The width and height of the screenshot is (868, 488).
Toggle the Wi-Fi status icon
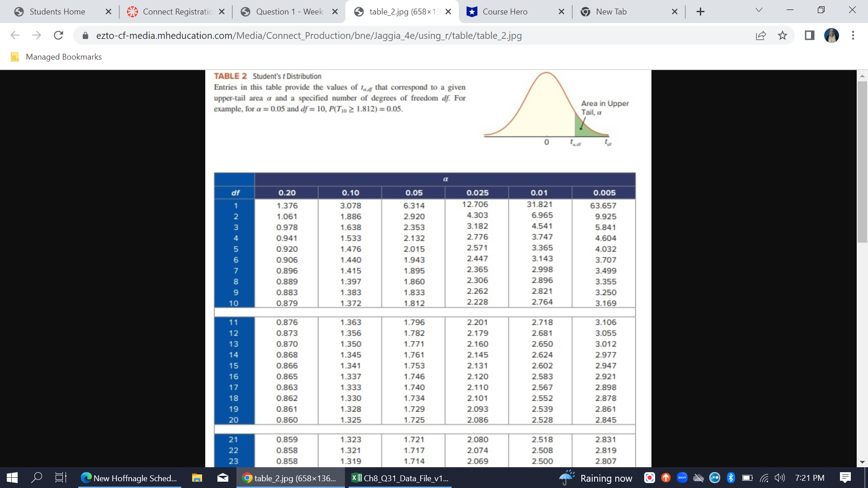pos(764,478)
